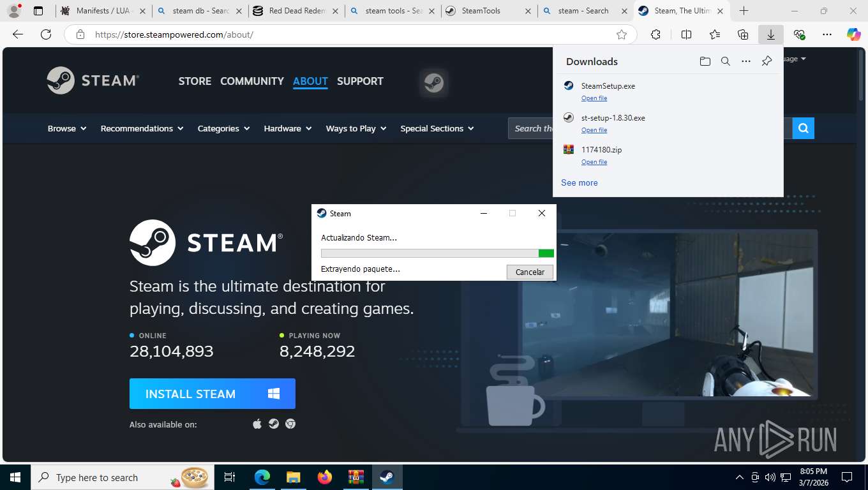Image resolution: width=868 pixels, height=490 pixels.
Task: Click the Steam search magnifier button
Action: point(804,128)
